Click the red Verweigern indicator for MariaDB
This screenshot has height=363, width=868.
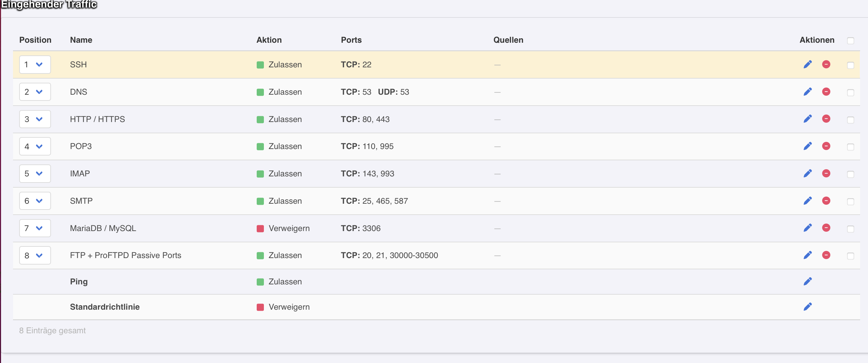(260, 228)
